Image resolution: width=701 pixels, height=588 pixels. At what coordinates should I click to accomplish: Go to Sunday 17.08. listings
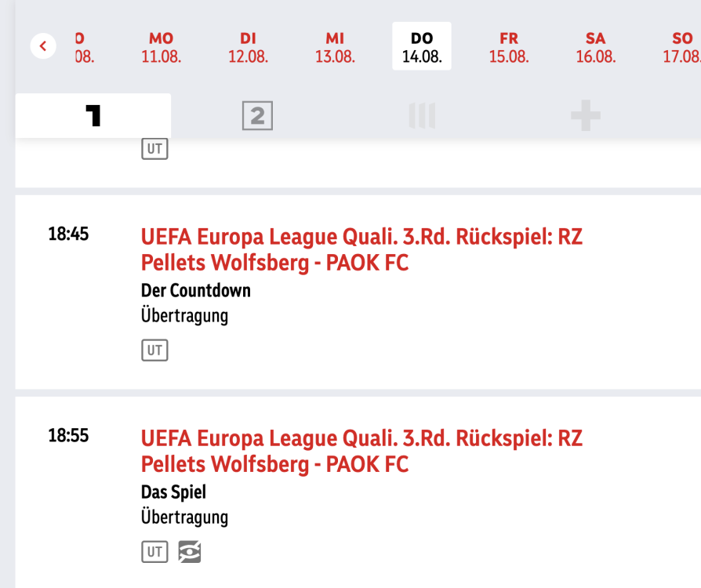[681, 47]
